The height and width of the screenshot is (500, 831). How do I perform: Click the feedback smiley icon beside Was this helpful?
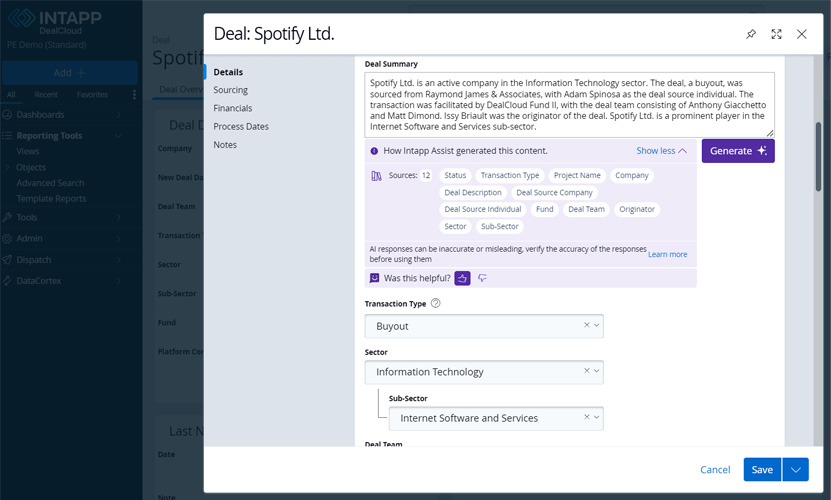point(374,278)
